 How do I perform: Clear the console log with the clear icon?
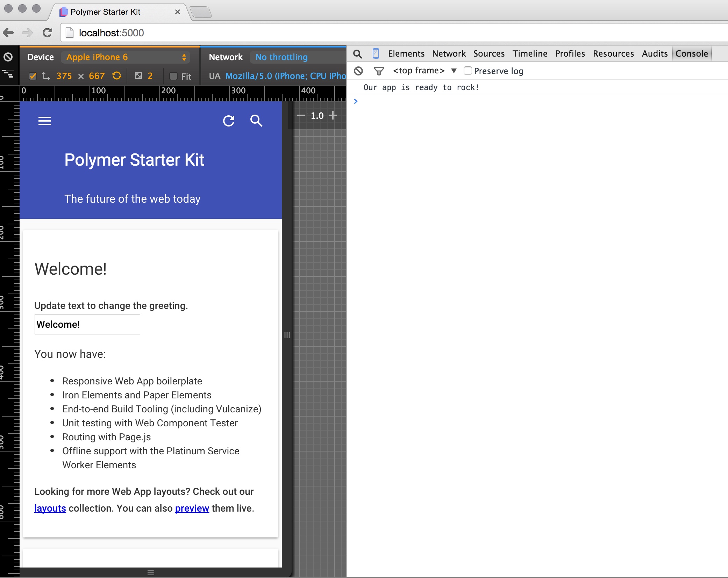point(358,71)
